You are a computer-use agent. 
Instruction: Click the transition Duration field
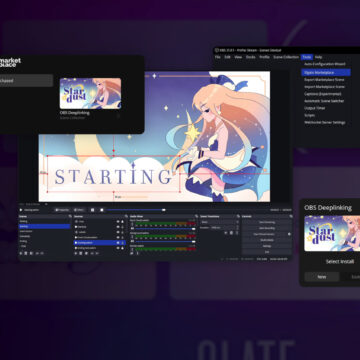pyautogui.click(x=225, y=228)
